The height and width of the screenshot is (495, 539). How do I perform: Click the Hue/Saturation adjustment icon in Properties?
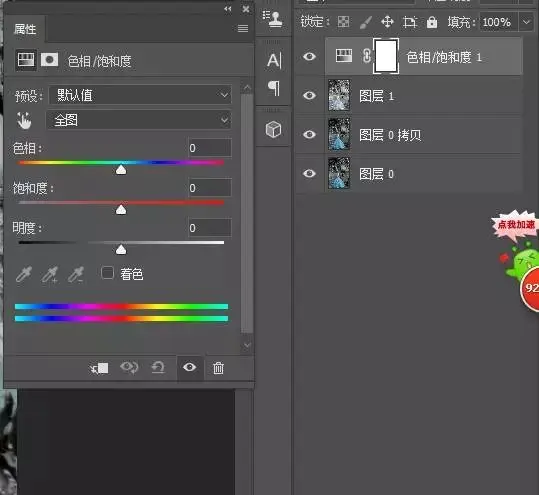point(26,60)
